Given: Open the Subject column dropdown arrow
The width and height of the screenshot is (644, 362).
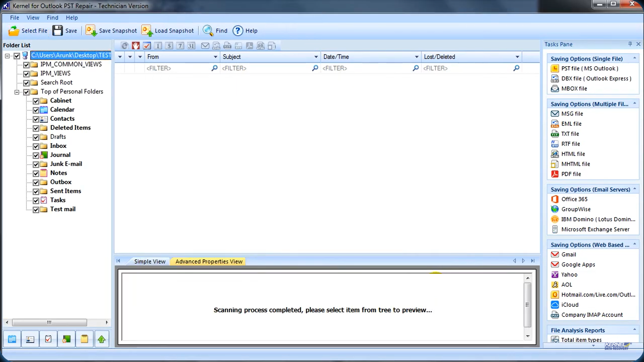Looking at the screenshot, I should [316, 57].
